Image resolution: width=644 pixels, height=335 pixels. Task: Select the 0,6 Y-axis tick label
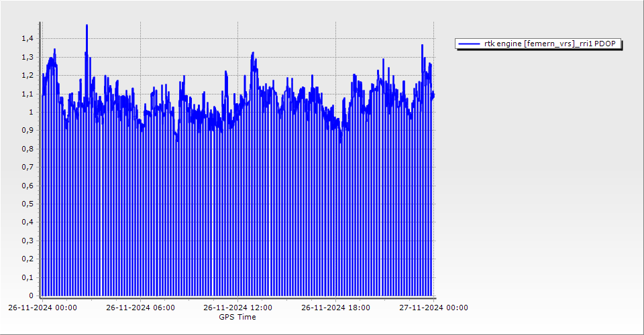click(26, 186)
